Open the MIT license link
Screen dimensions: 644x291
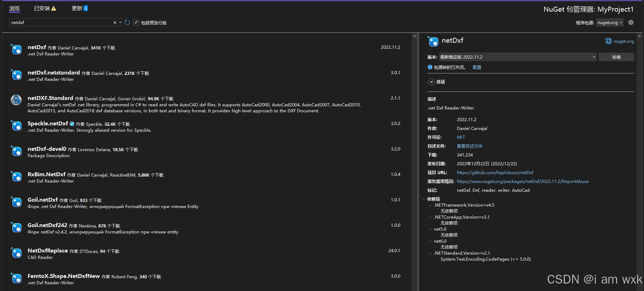coord(461,137)
